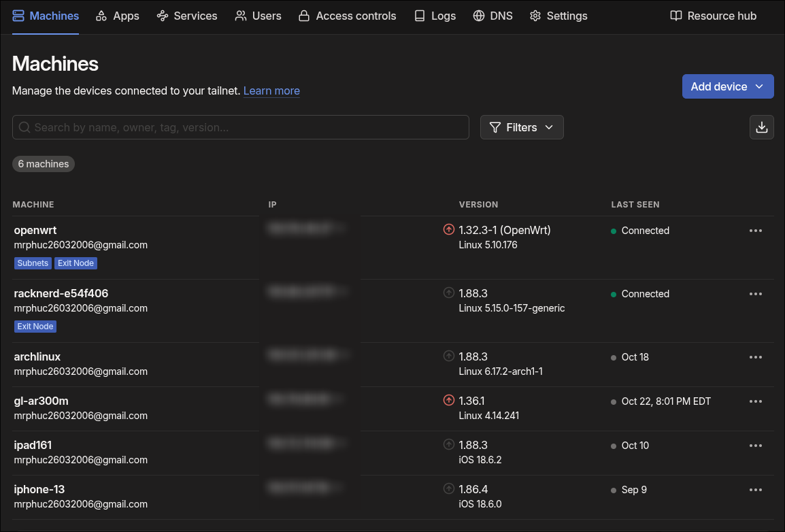Open the openwrt machine name
The height and width of the screenshot is (532, 785).
point(35,230)
